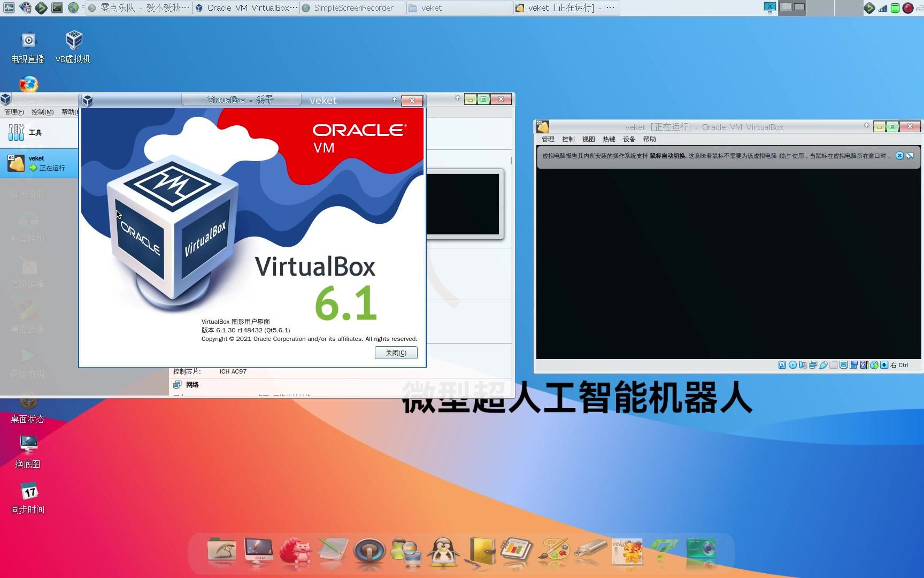Click audio icon in VM status bar
924x578 pixels.
pyautogui.click(x=803, y=365)
